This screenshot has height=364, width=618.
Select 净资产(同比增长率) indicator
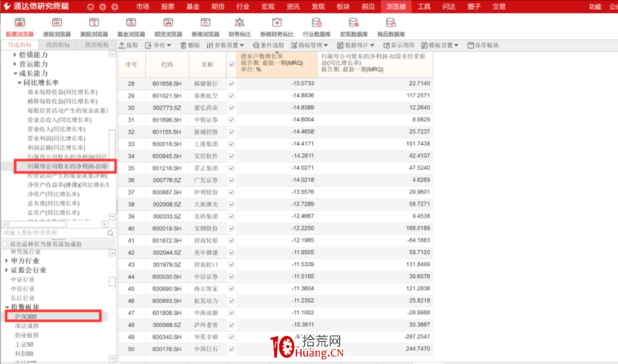point(53,194)
